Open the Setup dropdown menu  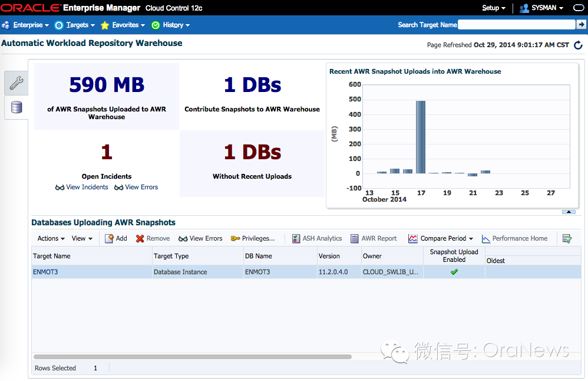[494, 8]
